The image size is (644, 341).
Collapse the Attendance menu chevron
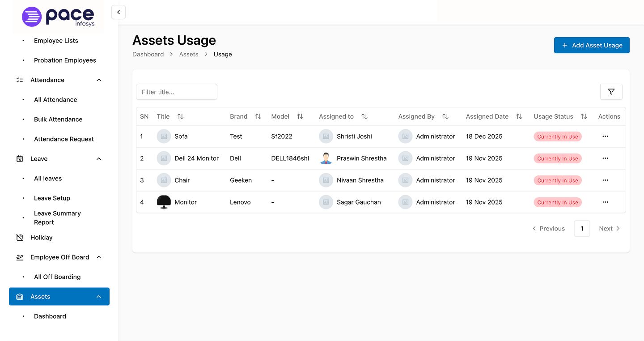(99, 80)
